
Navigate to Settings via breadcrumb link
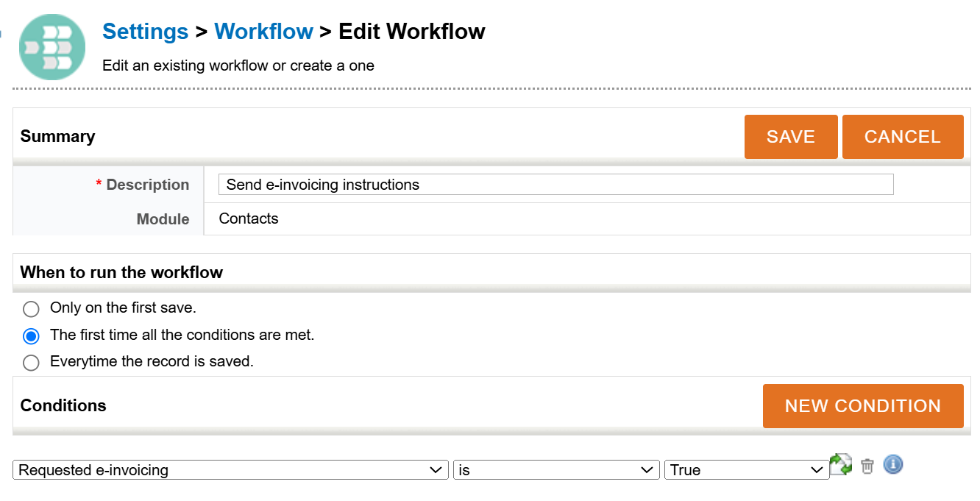(145, 31)
